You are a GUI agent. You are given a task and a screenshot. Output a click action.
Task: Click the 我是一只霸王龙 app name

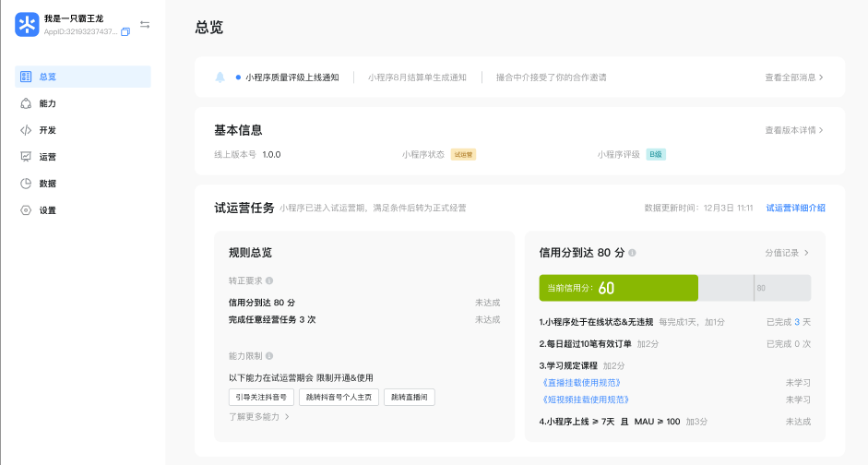(74, 18)
